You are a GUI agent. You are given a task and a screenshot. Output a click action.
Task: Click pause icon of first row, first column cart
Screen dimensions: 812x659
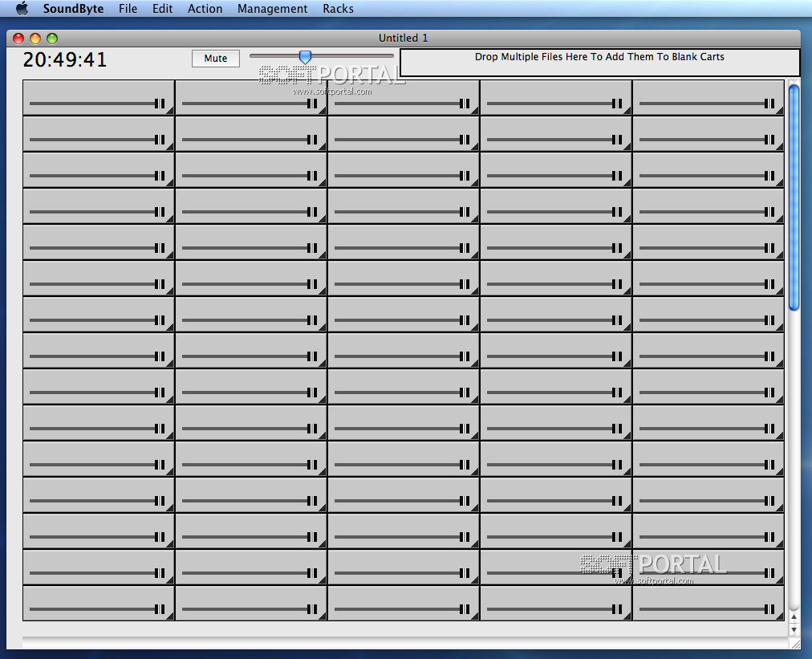tap(160, 104)
